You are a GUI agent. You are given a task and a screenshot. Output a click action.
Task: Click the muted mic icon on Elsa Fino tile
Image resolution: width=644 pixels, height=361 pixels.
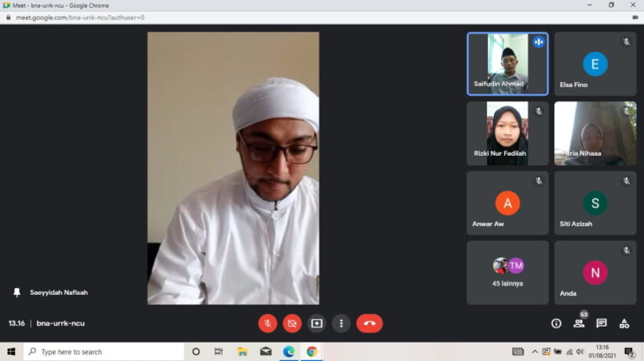click(626, 42)
